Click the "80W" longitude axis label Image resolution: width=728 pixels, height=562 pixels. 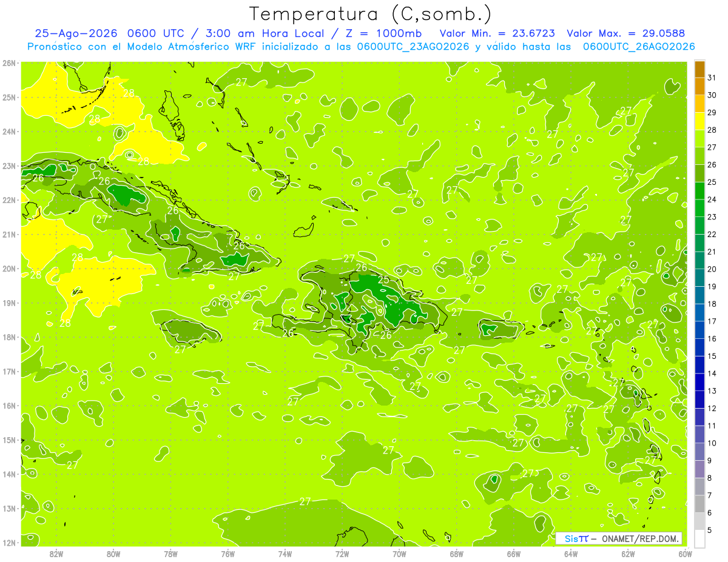point(113,554)
